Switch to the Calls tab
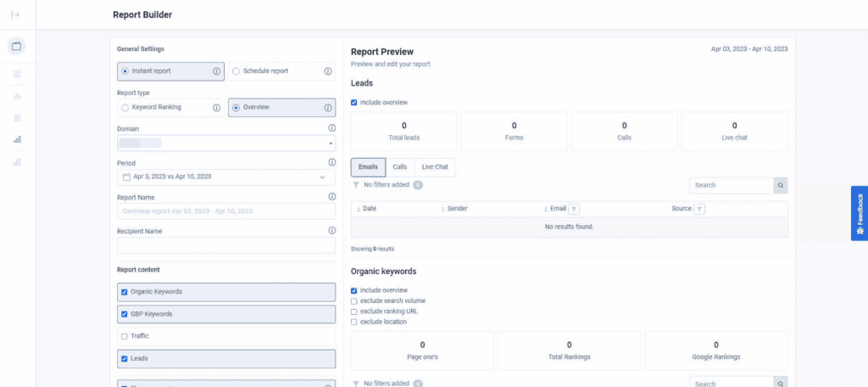The height and width of the screenshot is (387, 868). point(399,167)
